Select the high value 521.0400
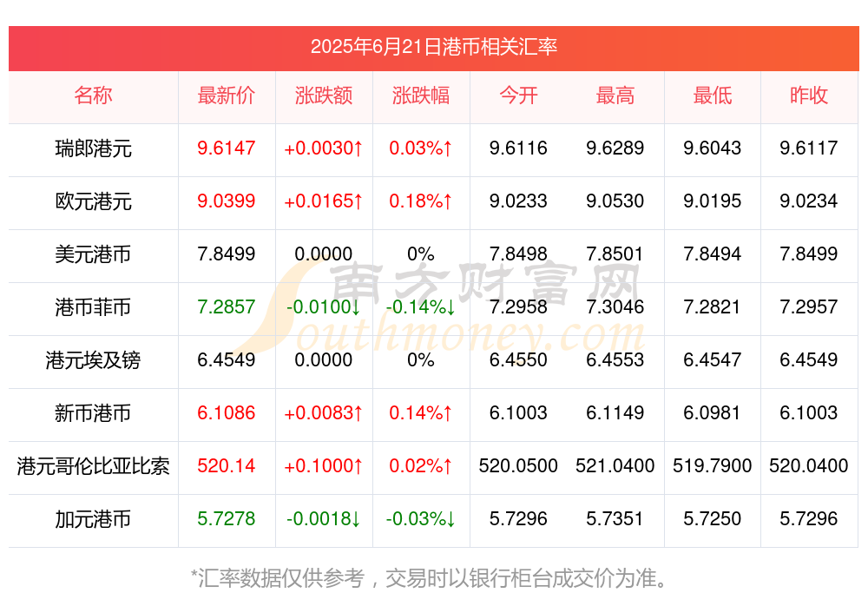Viewport: 868px width, 606px height. point(615,466)
